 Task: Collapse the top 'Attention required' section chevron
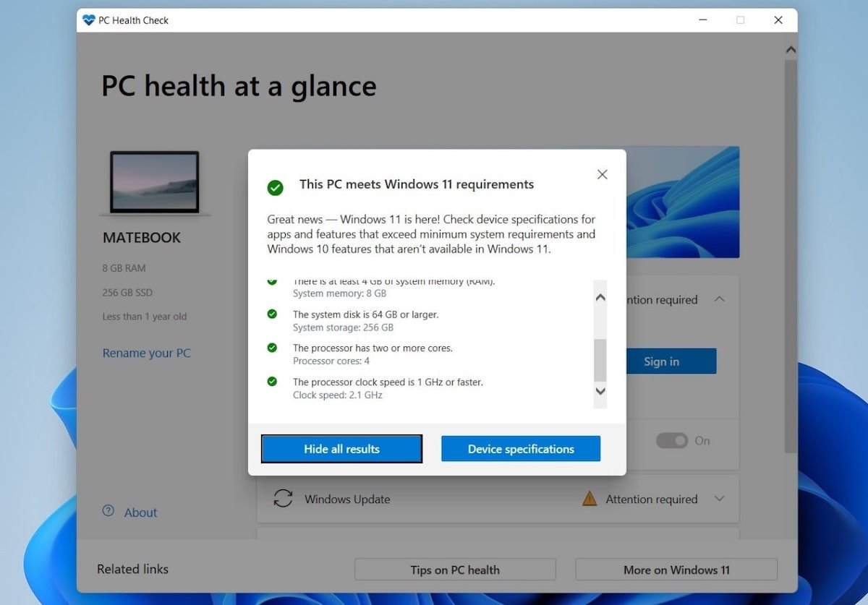[719, 299]
